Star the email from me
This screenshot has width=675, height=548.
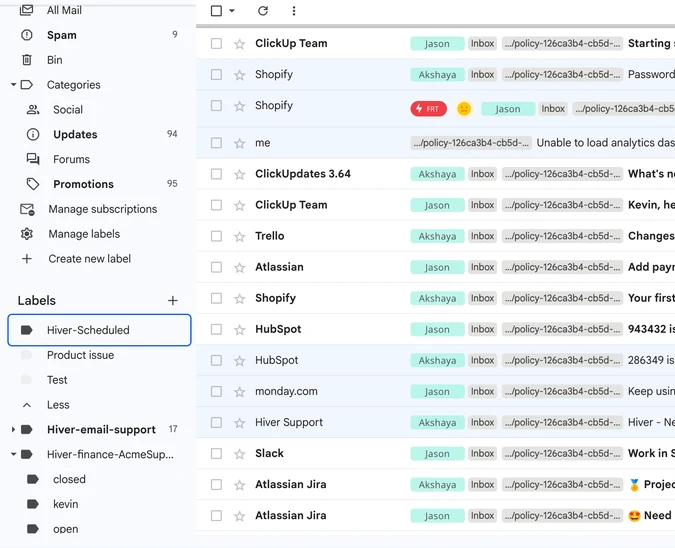[x=240, y=143]
